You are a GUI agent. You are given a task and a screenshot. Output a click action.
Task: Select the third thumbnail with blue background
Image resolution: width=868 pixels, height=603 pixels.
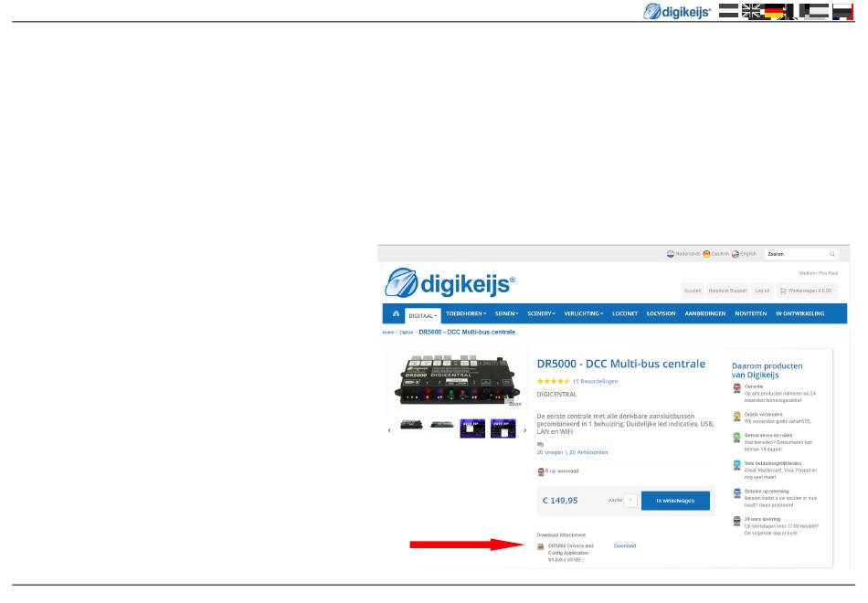point(472,428)
